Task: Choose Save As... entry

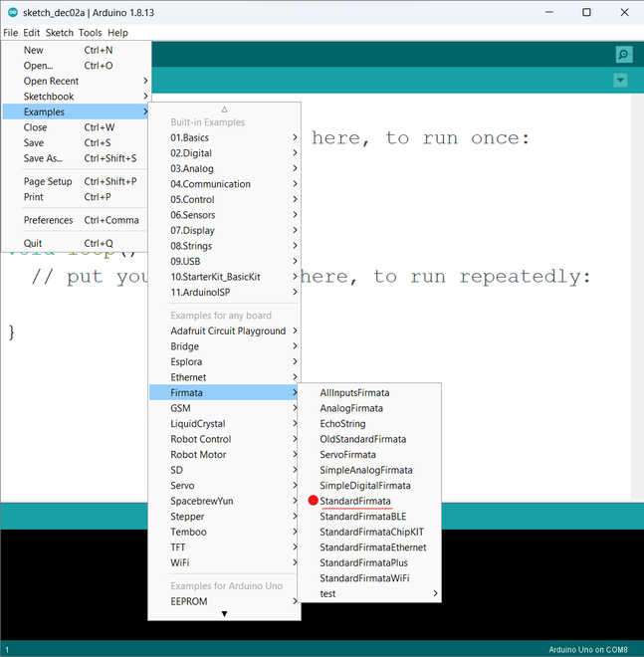Action: coord(76,158)
